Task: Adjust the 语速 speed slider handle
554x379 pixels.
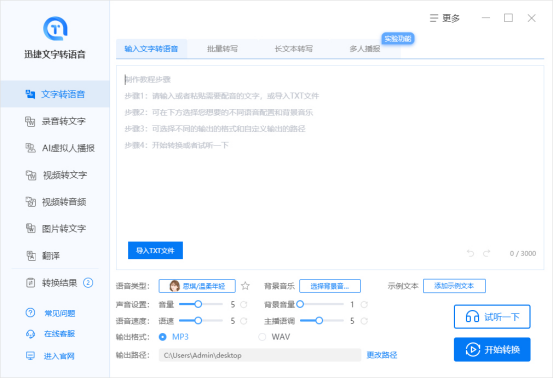Action: 198,321
